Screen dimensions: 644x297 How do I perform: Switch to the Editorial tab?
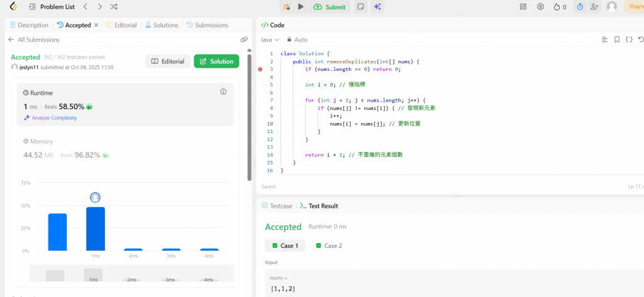pyautogui.click(x=121, y=25)
